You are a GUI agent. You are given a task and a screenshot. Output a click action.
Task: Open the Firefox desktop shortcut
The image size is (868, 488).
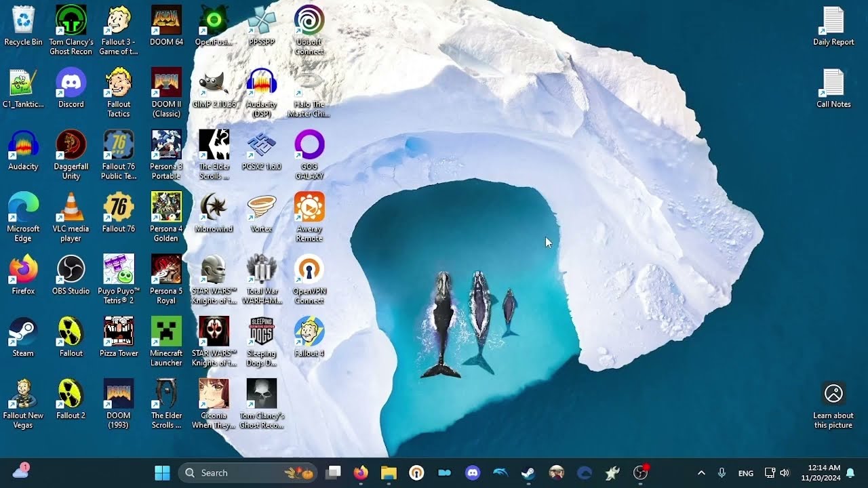tap(23, 276)
